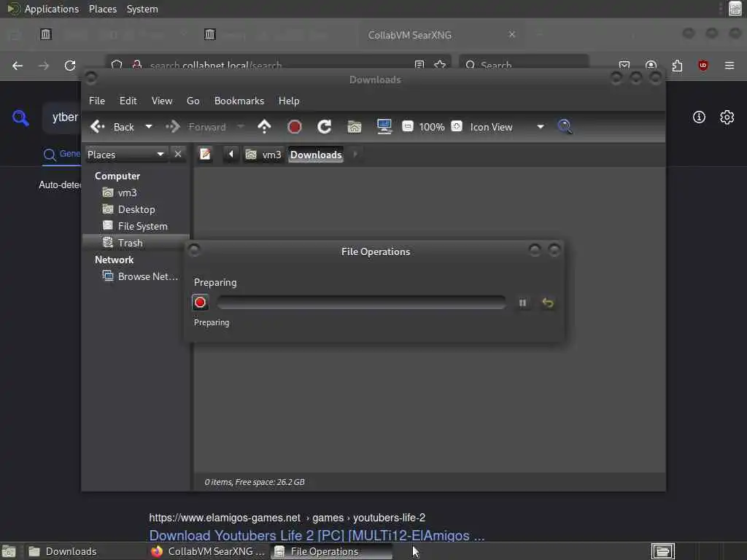Screen dimensions: 747x560
Task: Bookmark the page with the star icon
Action: click(x=440, y=65)
